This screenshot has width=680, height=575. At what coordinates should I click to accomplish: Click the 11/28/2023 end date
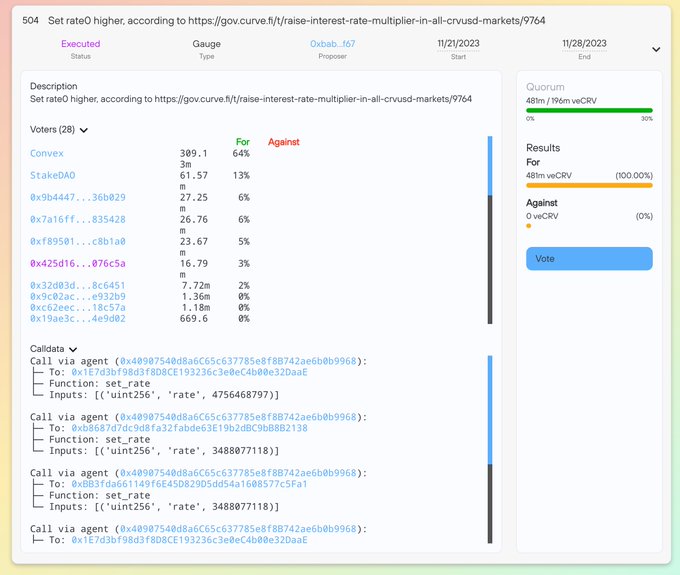tap(584, 43)
